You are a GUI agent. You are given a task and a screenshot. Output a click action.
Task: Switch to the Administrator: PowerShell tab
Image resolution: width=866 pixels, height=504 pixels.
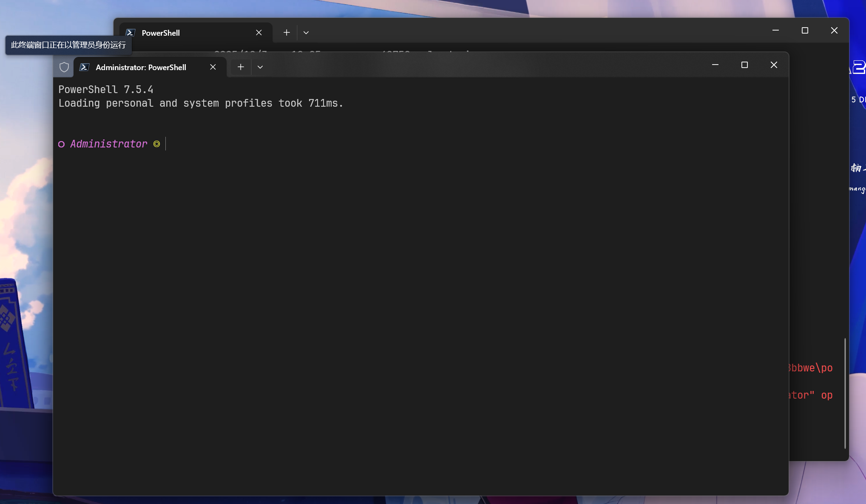click(x=140, y=67)
